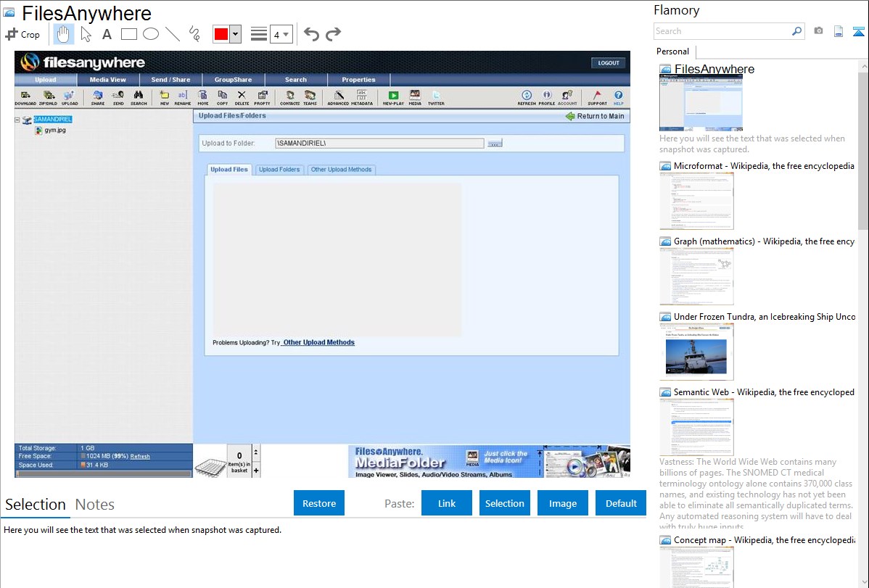
Task: Open the Under Frozen Tundra snapshot thumbnail
Action: pos(696,352)
